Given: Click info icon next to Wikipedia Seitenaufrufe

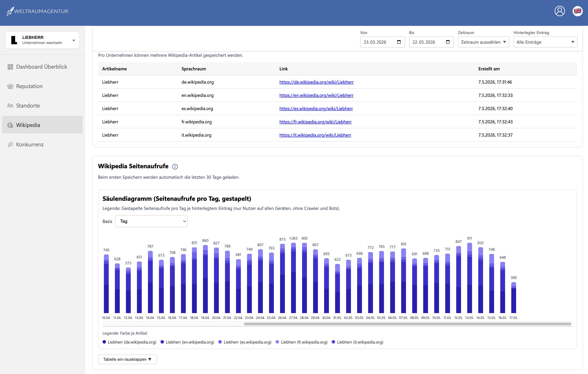Looking at the screenshot, I should point(175,167).
